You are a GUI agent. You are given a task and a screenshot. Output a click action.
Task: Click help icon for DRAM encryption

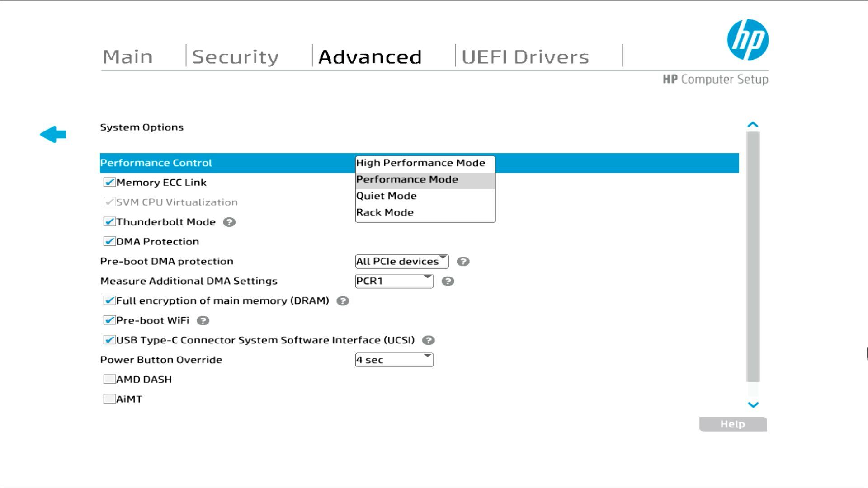[x=343, y=301]
